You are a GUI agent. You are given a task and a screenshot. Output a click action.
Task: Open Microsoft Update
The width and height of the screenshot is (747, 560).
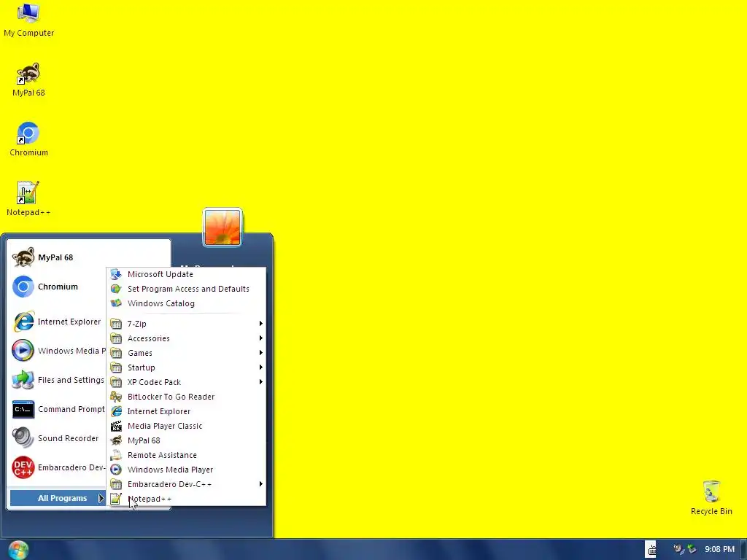pos(187,274)
